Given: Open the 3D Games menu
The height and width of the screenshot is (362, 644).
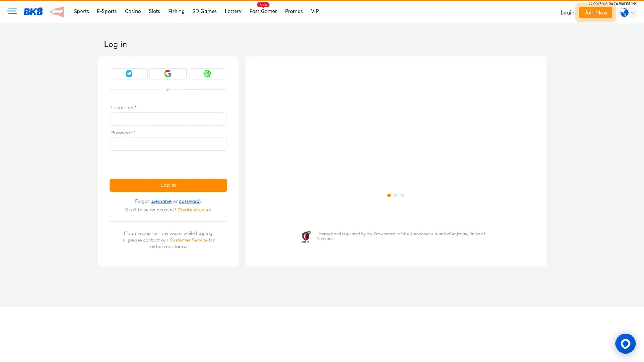Looking at the screenshot, I should click(x=205, y=11).
